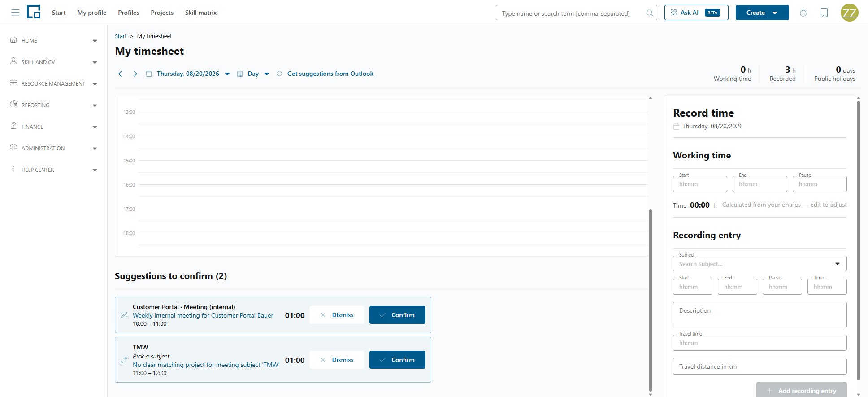The width and height of the screenshot is (868, 397).
Task: Dismiss the Customer Portal meeting suggestion
Action: [x=337, y=315]
